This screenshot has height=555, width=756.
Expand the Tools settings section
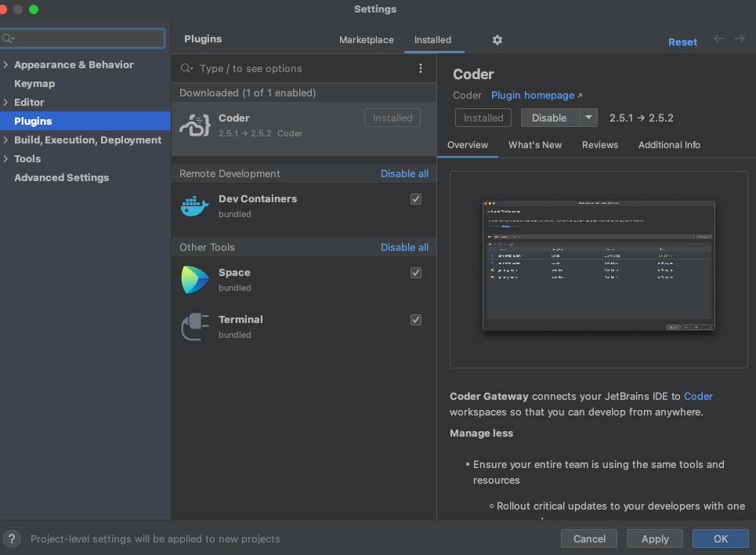coord(6,158)
